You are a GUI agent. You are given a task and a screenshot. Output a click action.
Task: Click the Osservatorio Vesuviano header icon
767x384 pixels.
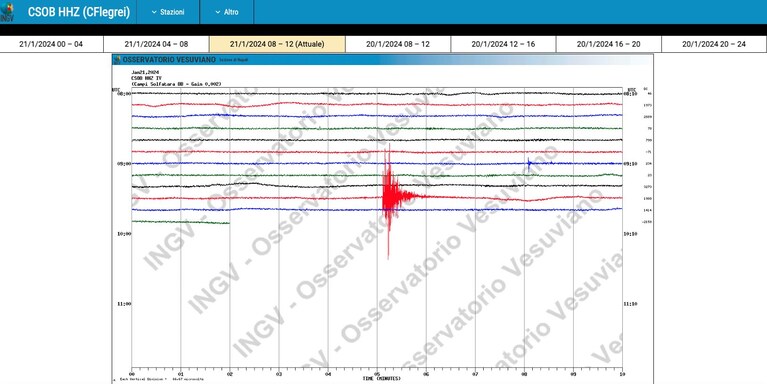point(117,60)
